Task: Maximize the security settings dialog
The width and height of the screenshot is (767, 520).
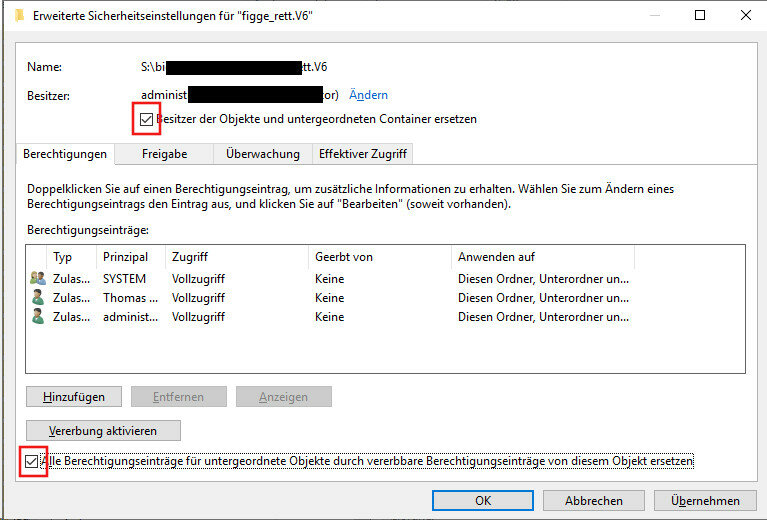Action: click(x=700, y=15)
